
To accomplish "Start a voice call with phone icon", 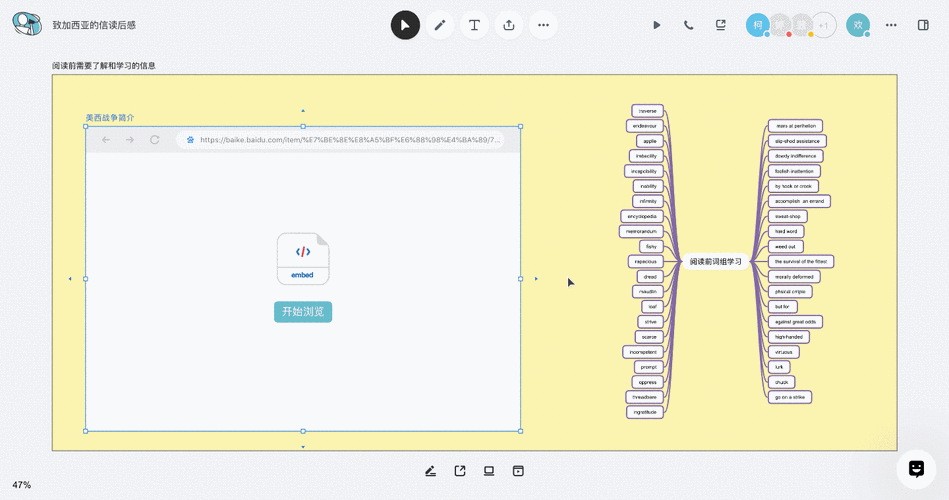I will tap(688, 25).
